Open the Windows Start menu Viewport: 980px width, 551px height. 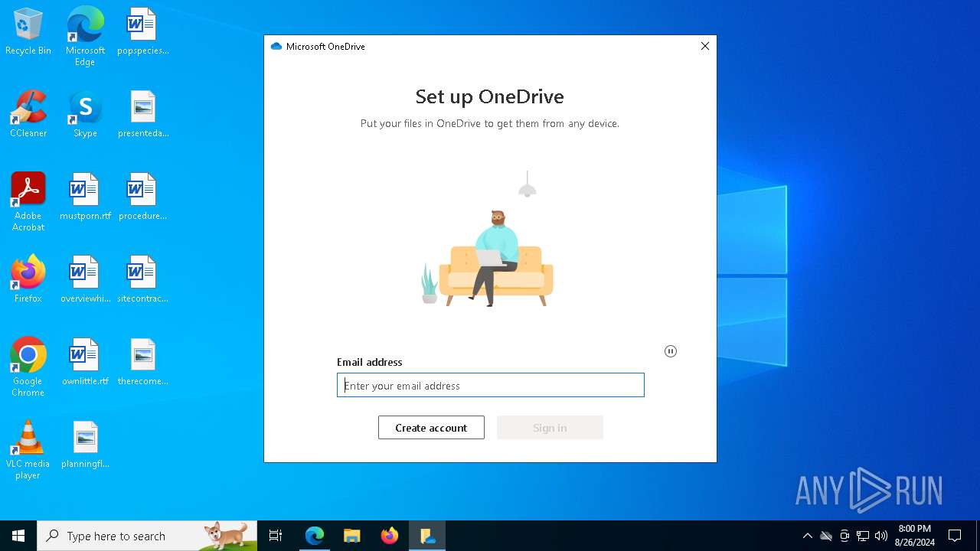[x=18, y=536]
